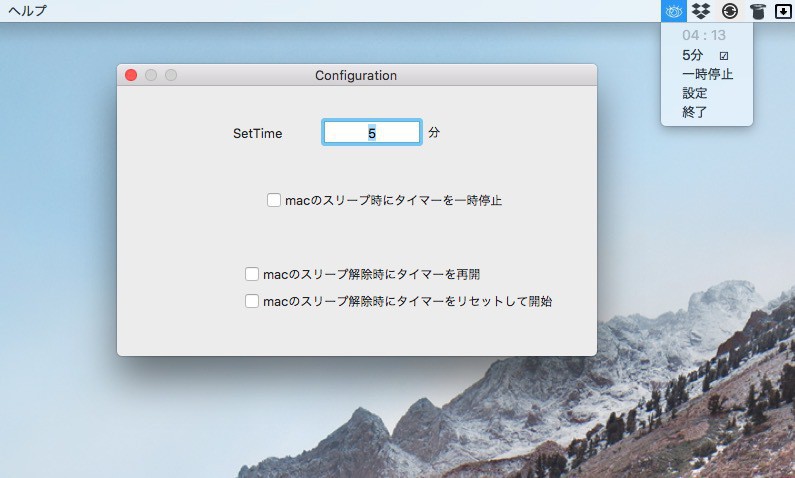Click the 分 unit label beside the field
The width and height of the screenshot is (795, 478).
click(434, 133)
